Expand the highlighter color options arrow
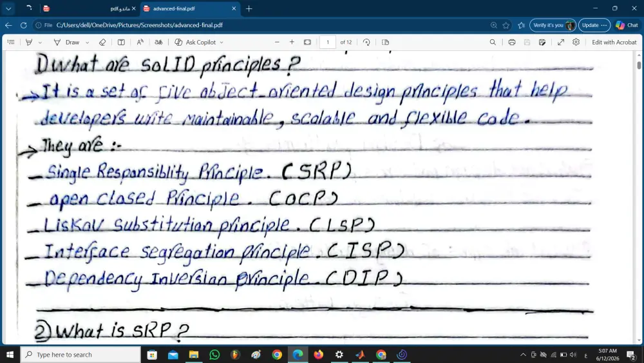 (x=40, y=43)
